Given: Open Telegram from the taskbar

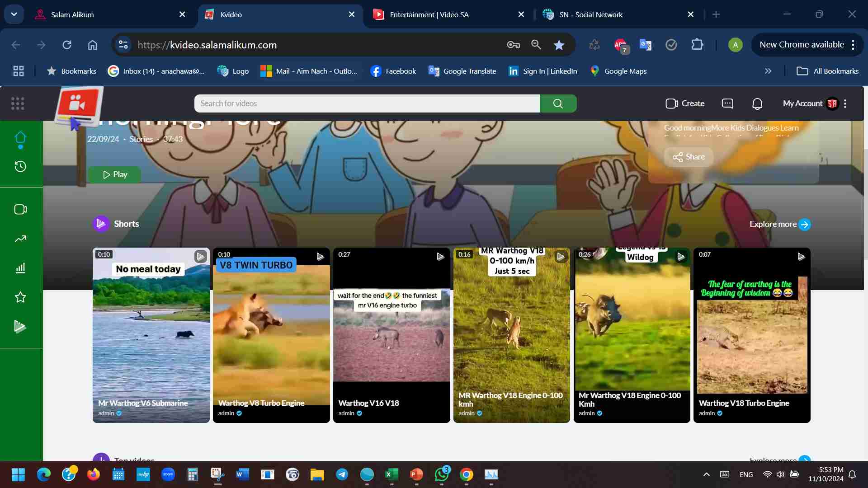Looking at the screenshot, I should tap(342, 474).
